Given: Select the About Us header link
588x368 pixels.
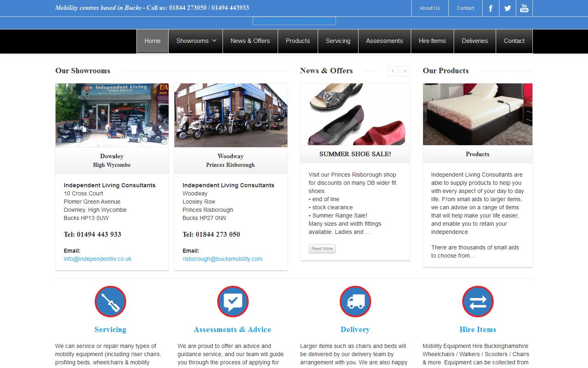Looking at the screenshot, I should pyautogui.click(x=429, y=8).
